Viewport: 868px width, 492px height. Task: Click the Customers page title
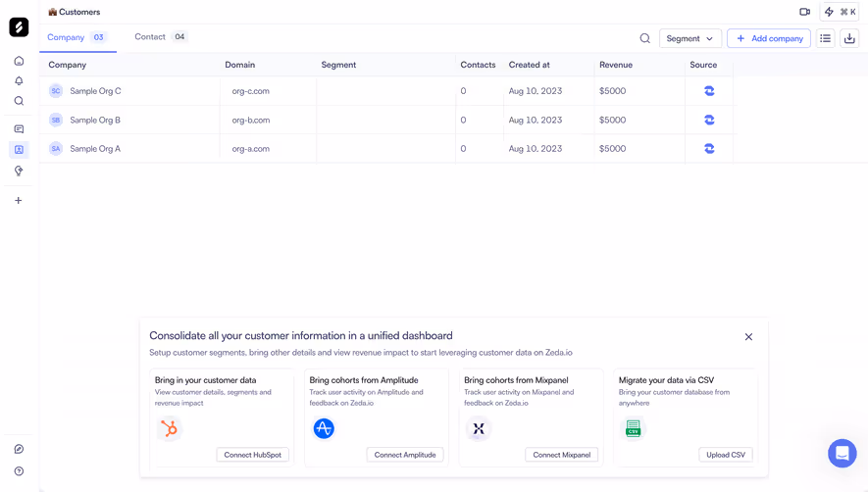coord(79,12)
